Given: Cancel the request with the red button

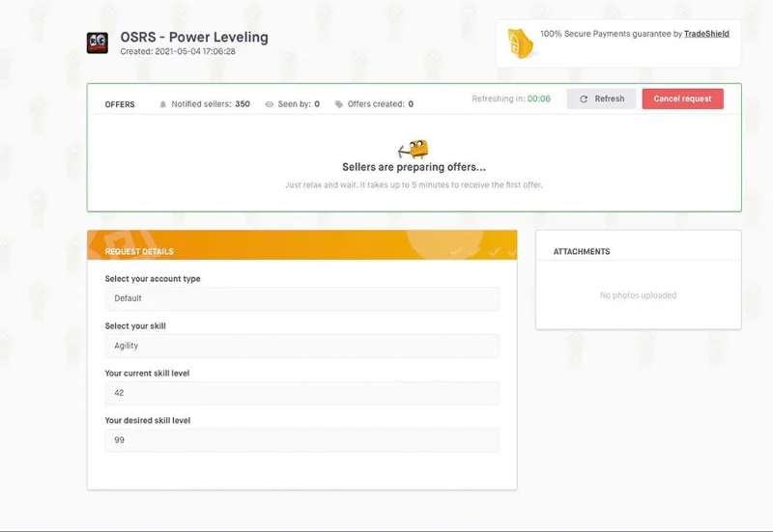Looking at the screenshot, I should [x=682, y=99].
